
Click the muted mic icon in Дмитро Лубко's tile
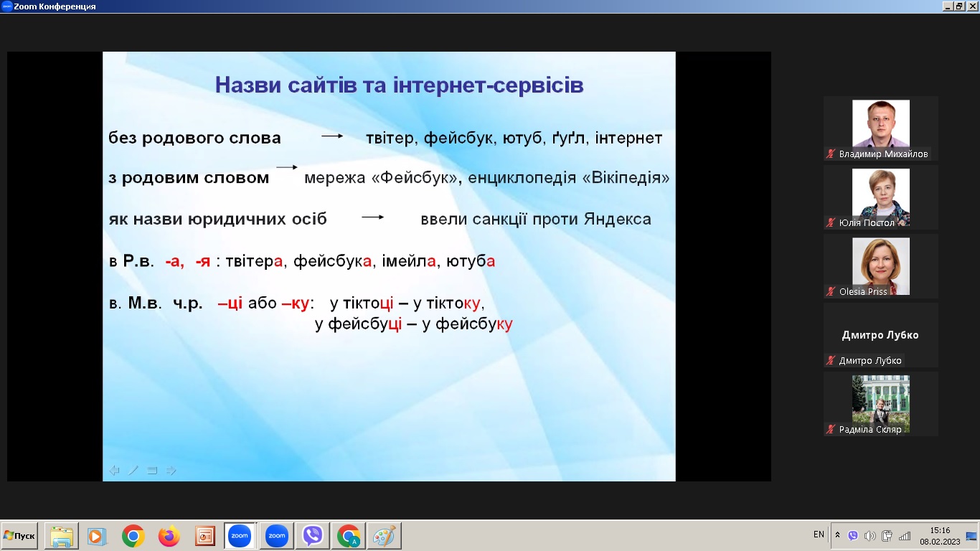(x=831, y=360)
